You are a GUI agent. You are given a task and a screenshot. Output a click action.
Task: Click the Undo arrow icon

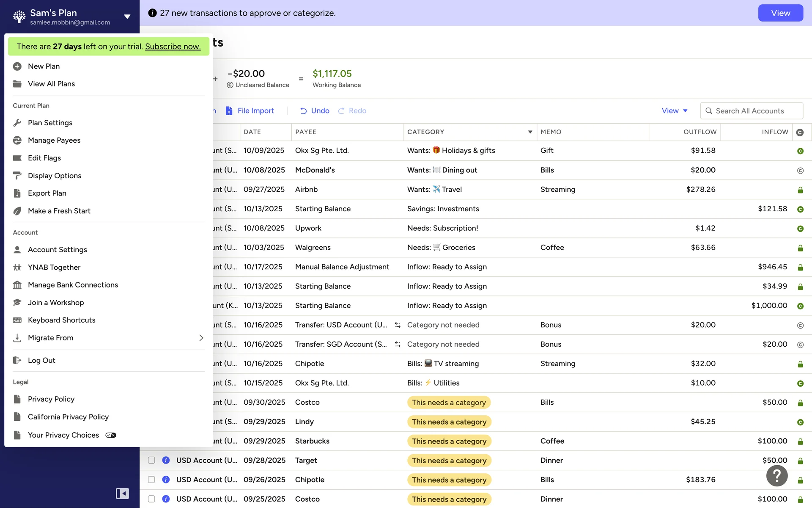(303, 111)
